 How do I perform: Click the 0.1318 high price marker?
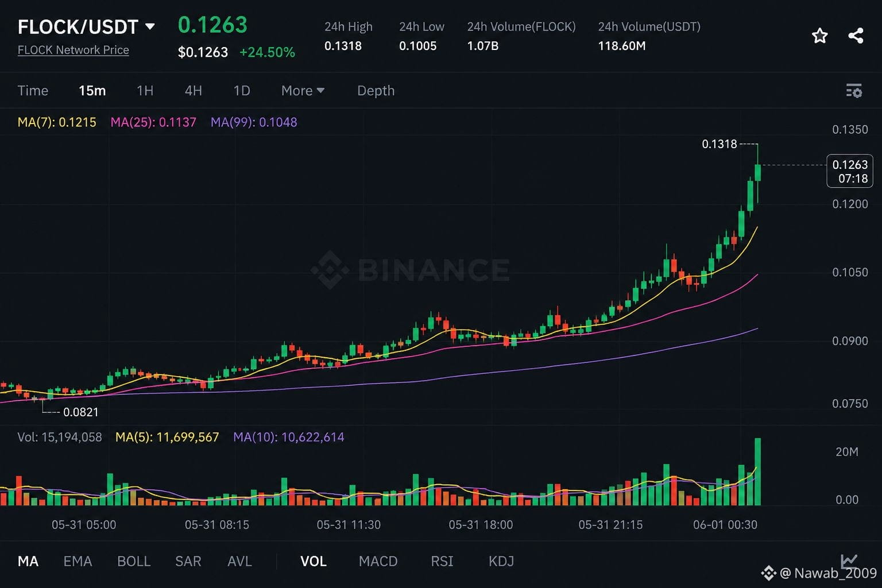719,144
